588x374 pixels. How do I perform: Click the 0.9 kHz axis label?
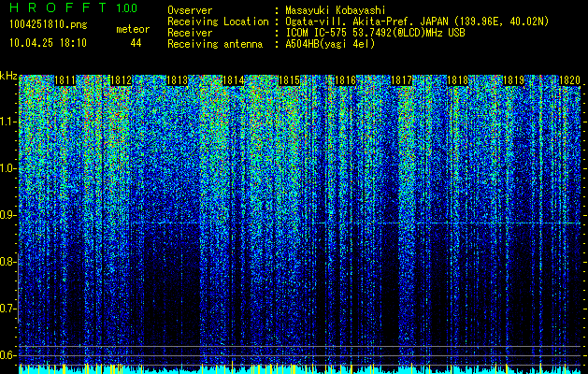[x=8, y=215]
